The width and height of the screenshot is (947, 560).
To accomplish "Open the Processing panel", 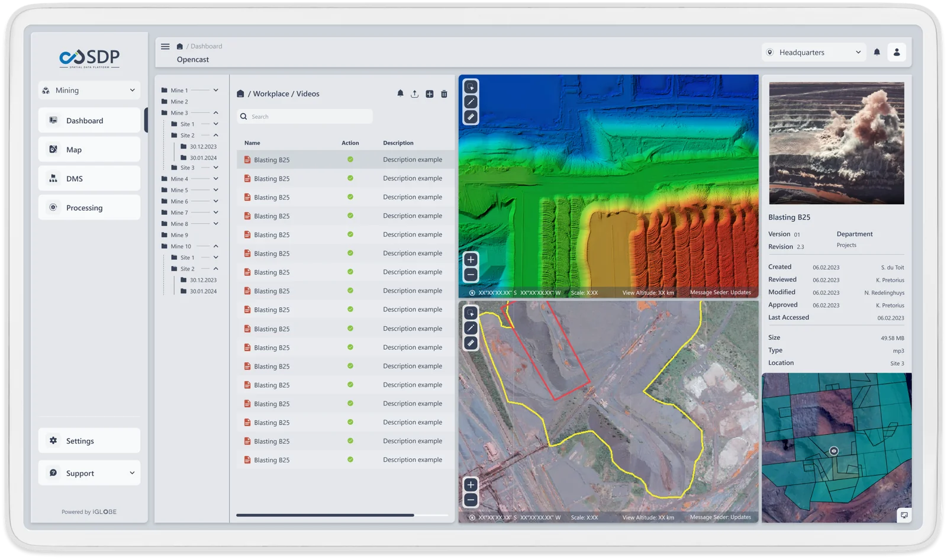I will (89, 207).
